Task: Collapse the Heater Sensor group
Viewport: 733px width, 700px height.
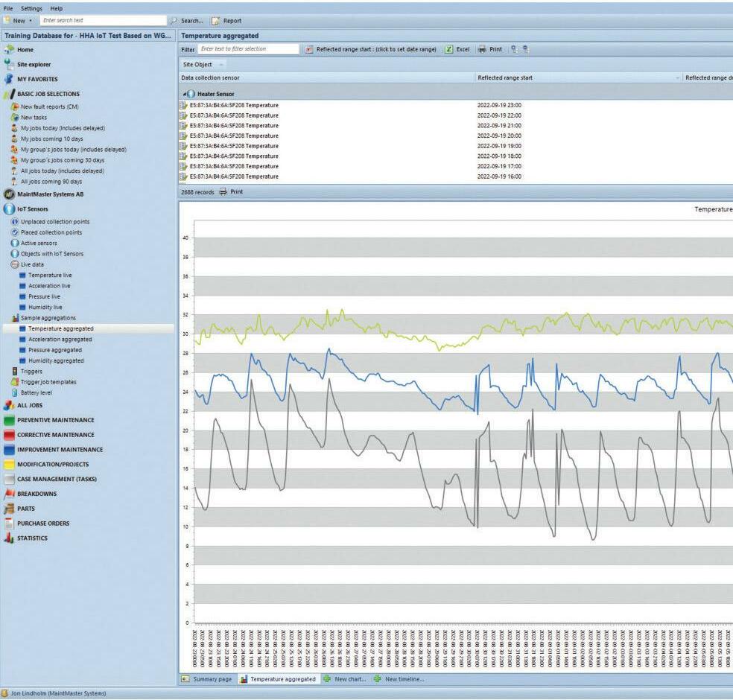Action: tap(185, 95)
